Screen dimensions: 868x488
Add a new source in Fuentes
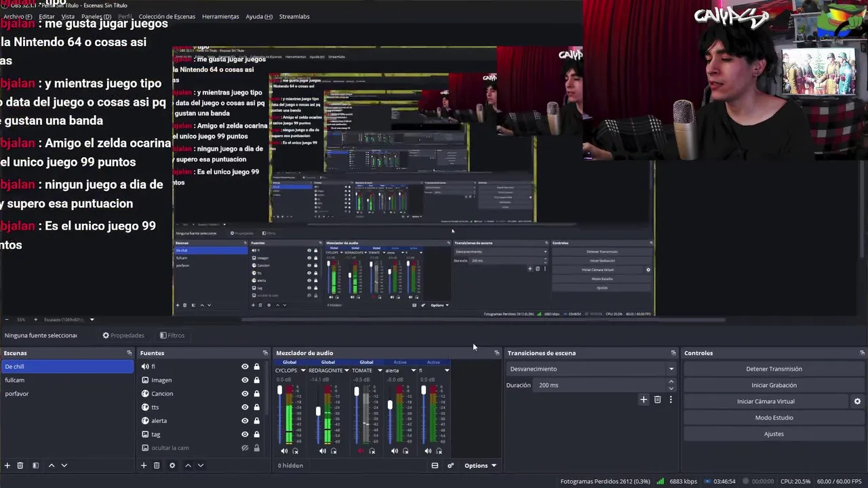click(x=143, y=466)
